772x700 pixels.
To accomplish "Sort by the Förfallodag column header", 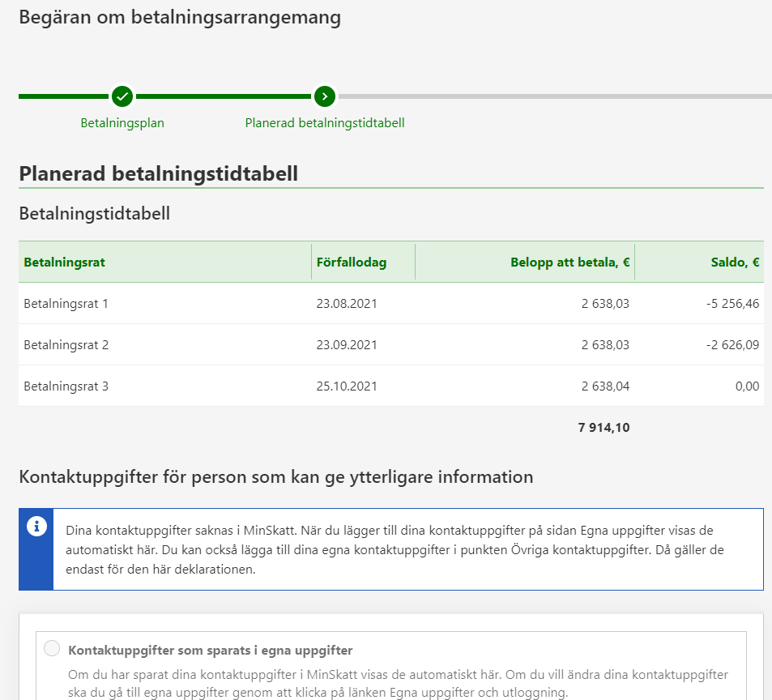I will 352,262.
